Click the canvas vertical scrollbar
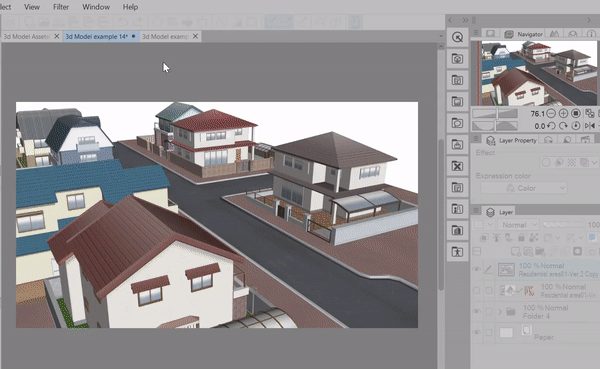Viewport: 600px width, 369px height. (441, 214)
